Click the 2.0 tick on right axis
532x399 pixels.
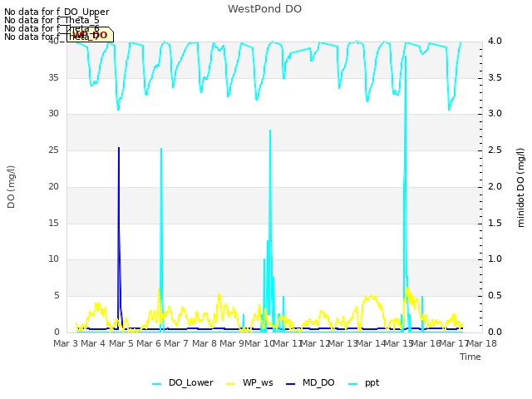point(495,186)
